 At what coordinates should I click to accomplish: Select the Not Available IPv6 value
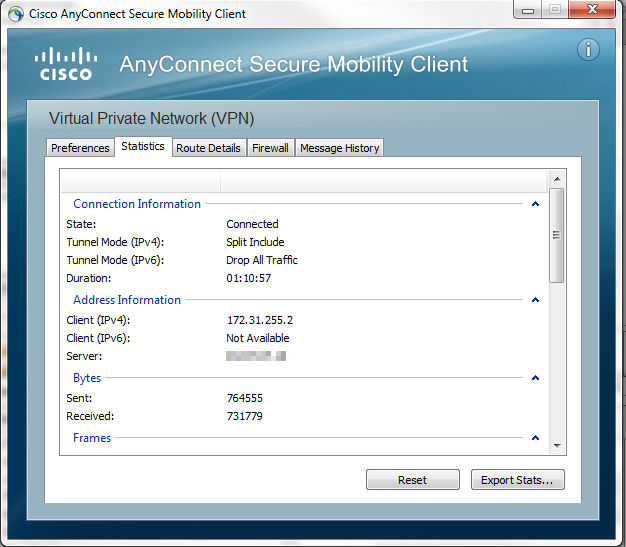tap(258, 338)
